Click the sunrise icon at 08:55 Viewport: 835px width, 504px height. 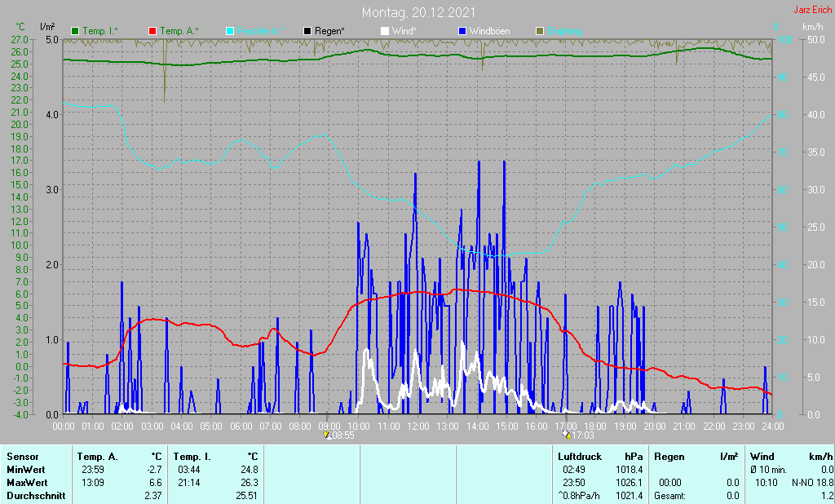327,435
